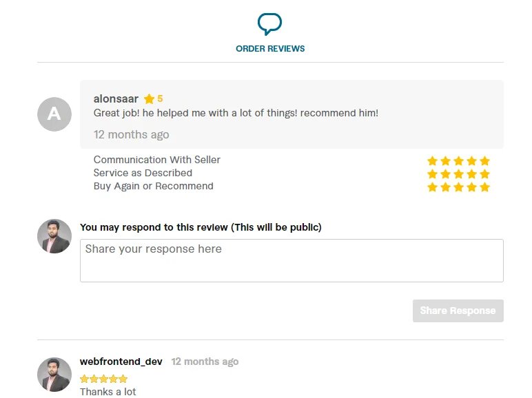Click webfrontend_dev's profile photo

(54, 374)
